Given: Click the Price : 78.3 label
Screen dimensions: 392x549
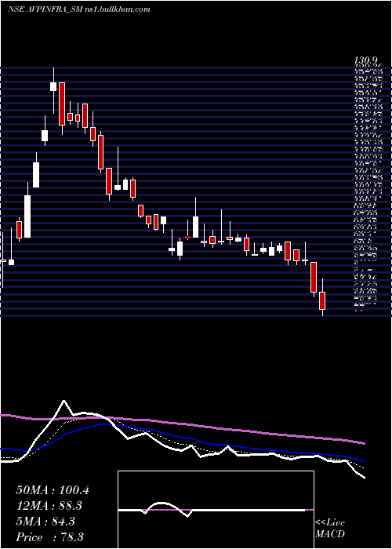Looking at the screenshot, I should [49, 537].
